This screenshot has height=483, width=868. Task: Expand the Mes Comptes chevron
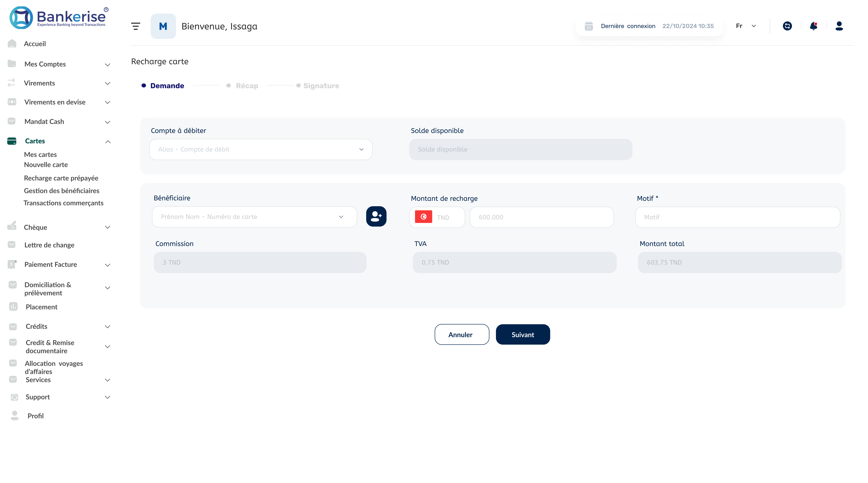click(107, 65)
